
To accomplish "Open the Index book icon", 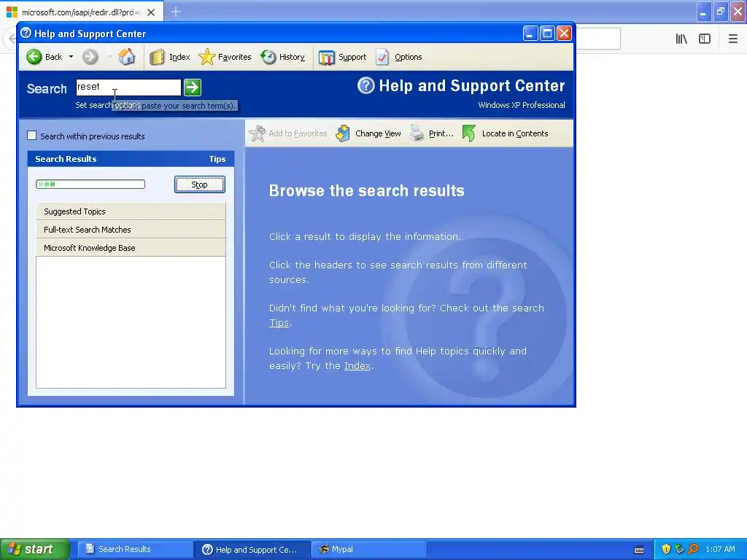I will point(157,57).
